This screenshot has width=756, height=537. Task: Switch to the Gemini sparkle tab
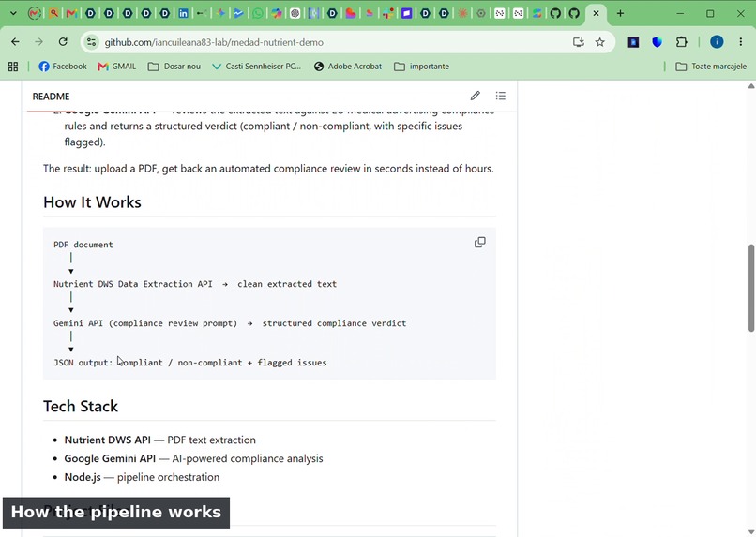(220, 13)
